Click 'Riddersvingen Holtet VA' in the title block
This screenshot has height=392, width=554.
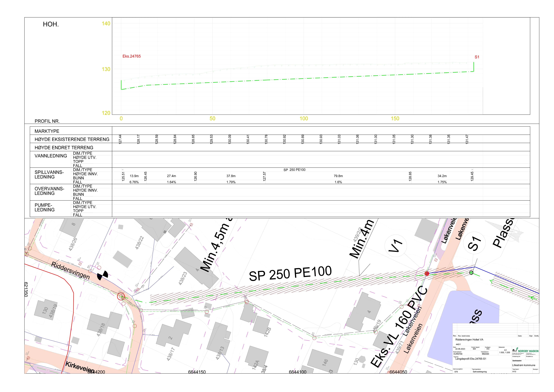469,340
